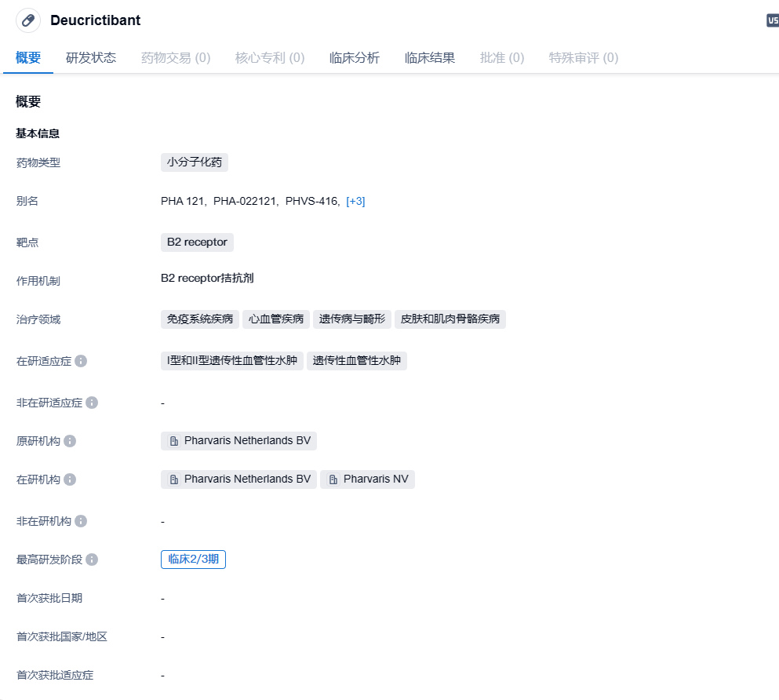
Task: Select the 概要 tab
Action: tap(28, 57)
